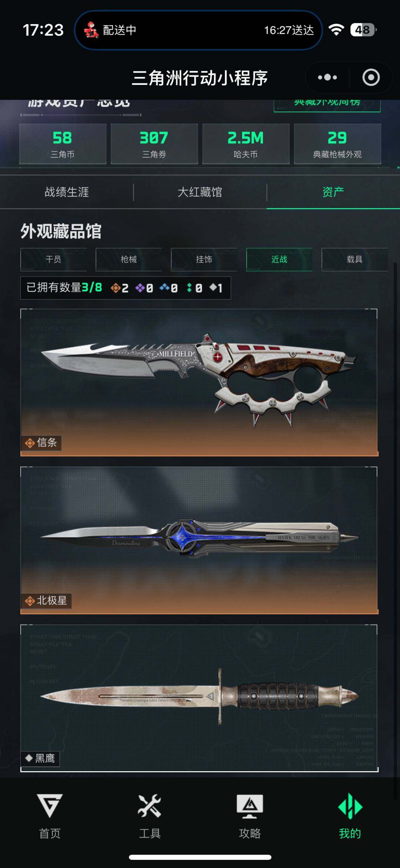Viewport: 400px width, 868px height.
Task: Filter collection by 枪械 category
Action: click(129, 260)
